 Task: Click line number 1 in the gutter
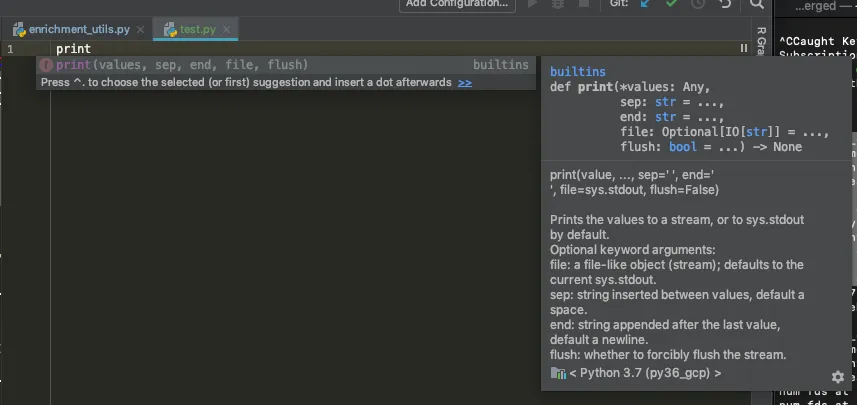click(x=10, y=49)
